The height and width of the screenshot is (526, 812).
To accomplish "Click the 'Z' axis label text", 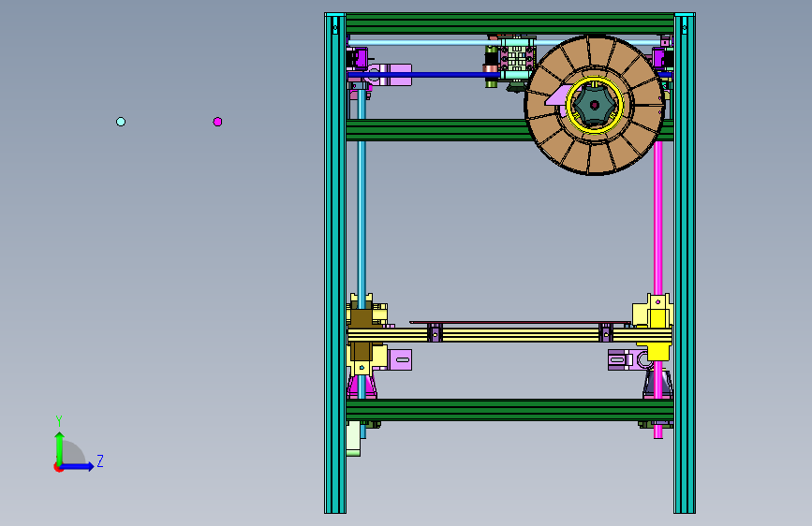I will tap(100, 460).
